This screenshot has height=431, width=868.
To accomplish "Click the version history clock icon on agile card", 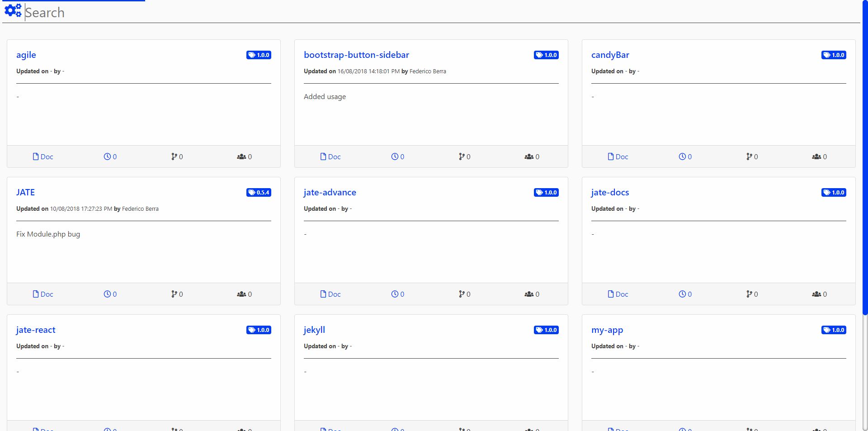I will tap(108, 156).
